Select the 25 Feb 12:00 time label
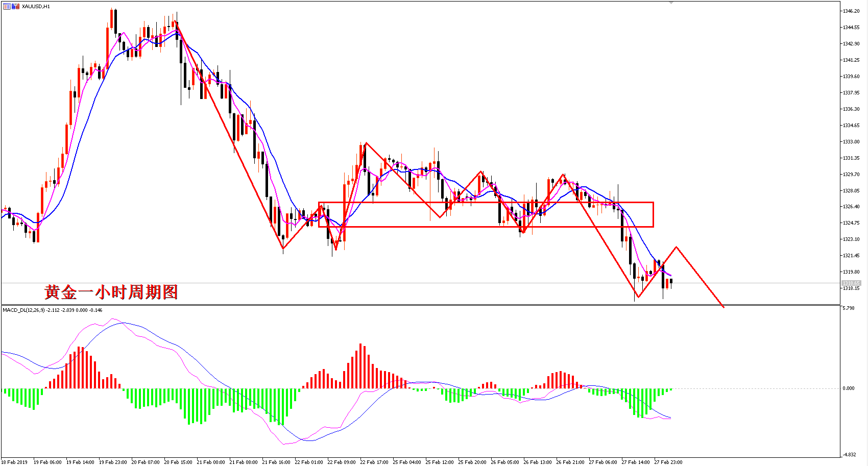The image size is (868, 466). [440, 462]
